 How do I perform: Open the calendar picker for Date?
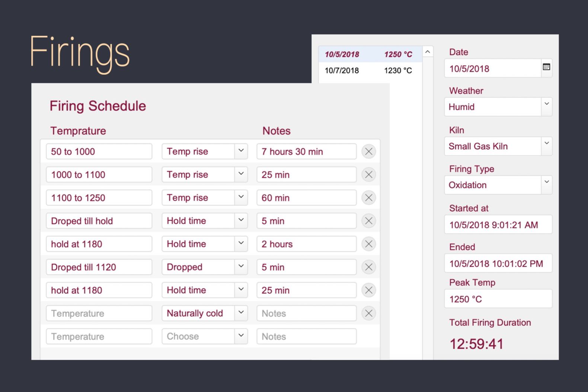click(x=546, y=67)
